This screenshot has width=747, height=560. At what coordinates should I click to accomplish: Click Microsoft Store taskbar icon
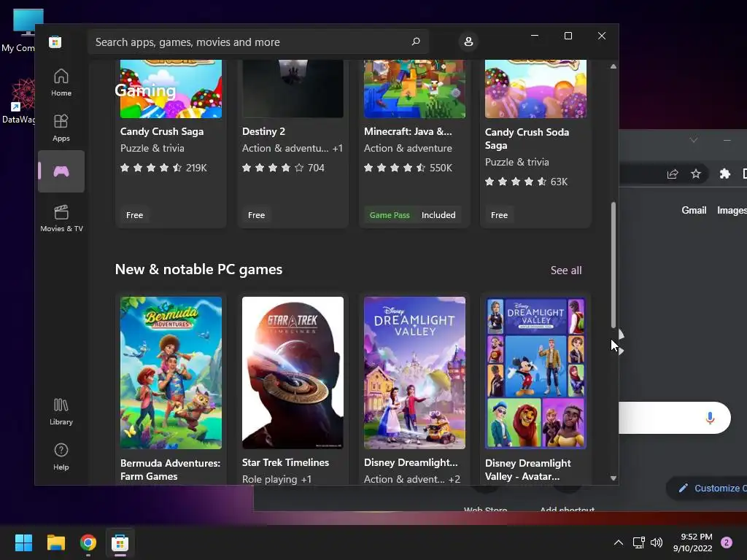(120, 542)
